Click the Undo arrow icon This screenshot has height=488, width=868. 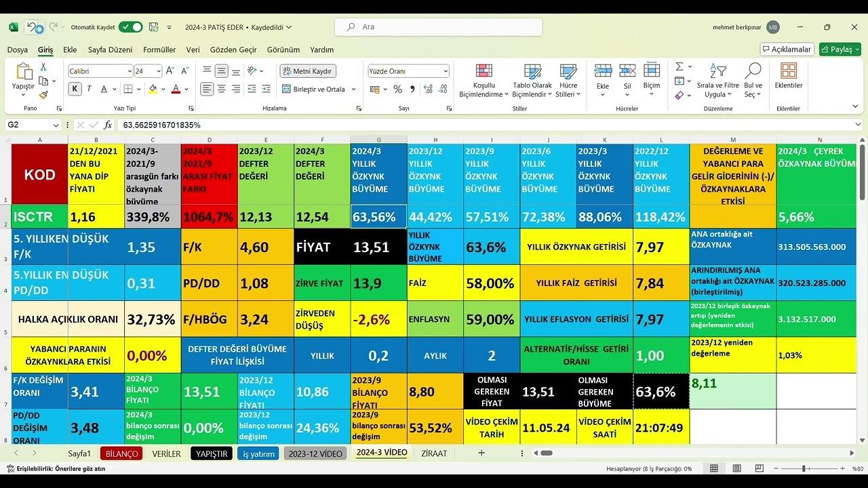click(x=33, y=27)
